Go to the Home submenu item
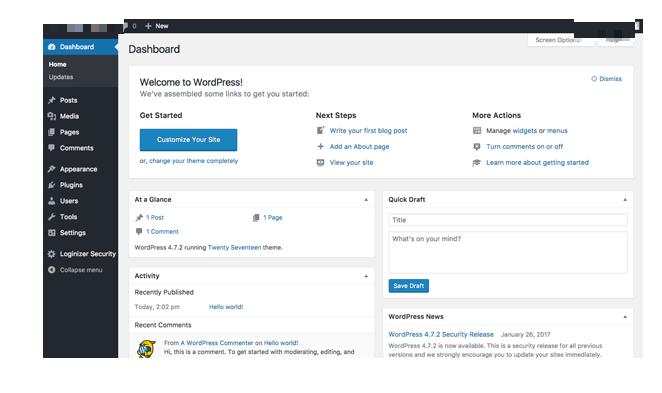 (x=57, y=64)
